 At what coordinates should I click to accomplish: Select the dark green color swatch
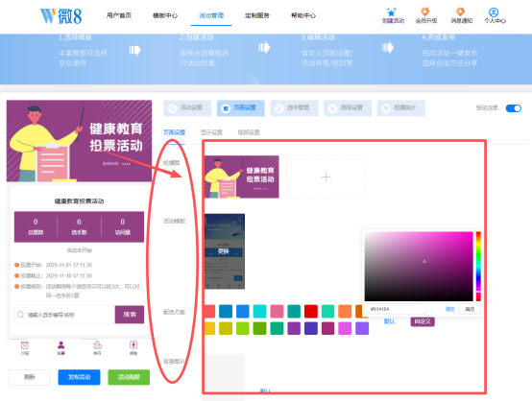pyautogui.click(x=260, y=328)
